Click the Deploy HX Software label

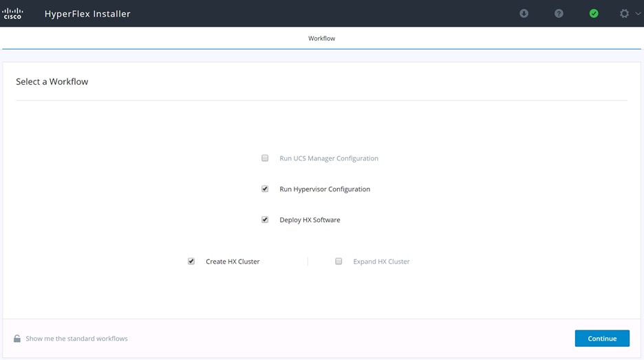coord(310,220)
